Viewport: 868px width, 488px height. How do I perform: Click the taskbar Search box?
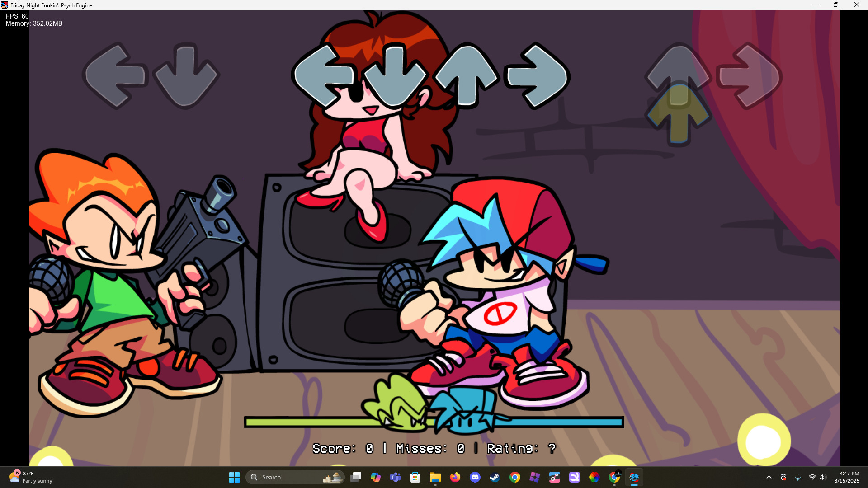click(295, 477)
